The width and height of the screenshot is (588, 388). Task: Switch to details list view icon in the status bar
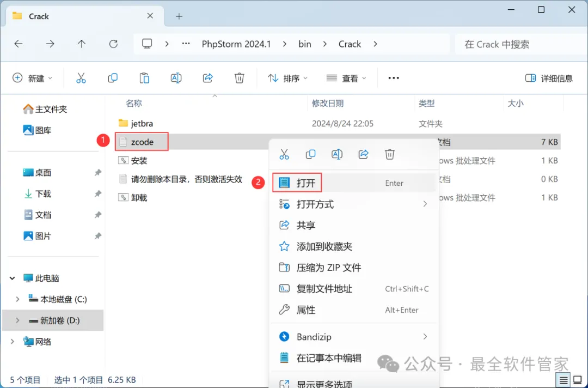[563, 380]
